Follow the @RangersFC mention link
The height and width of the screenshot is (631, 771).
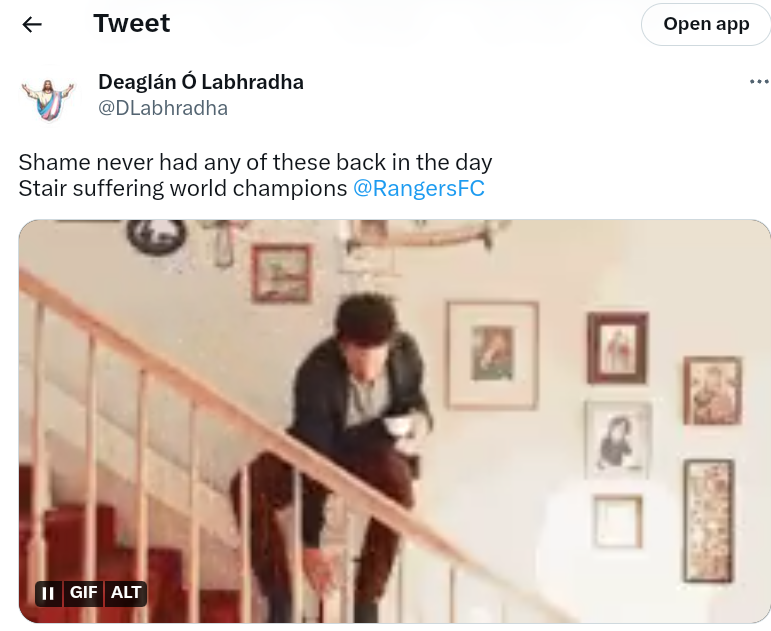point(418,189)
